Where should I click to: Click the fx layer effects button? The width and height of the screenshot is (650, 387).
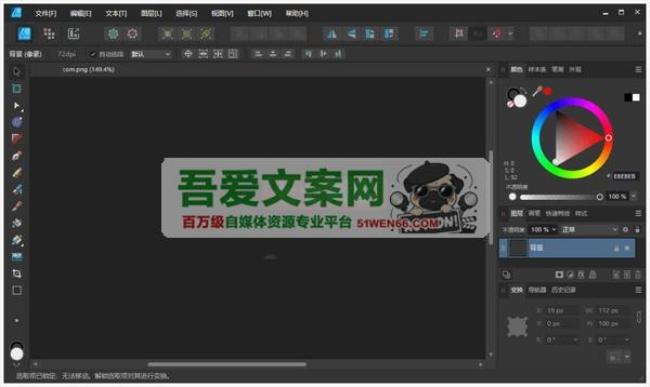click(581, 274)
